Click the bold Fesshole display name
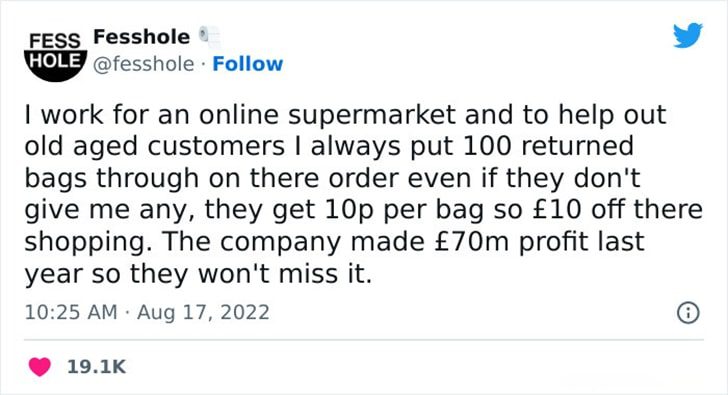 (x=142, y=37)
